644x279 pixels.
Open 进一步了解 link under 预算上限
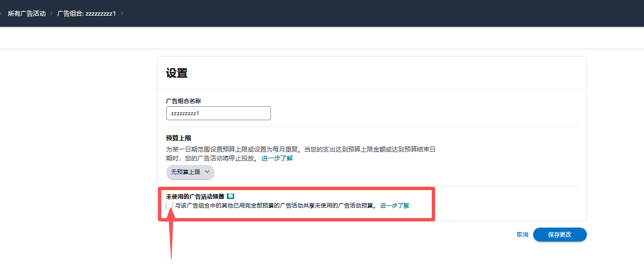(x=277, y=158)
